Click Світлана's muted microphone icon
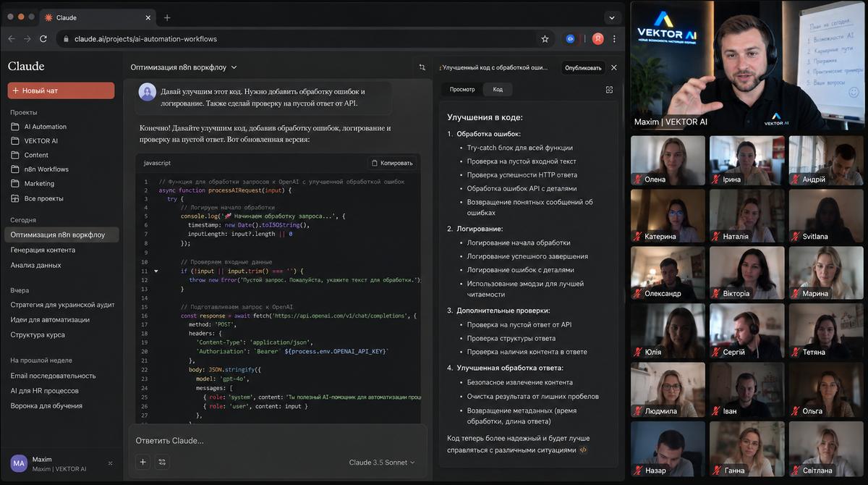The height and width of the screenshot is (485, 868). pyautogui.click(x=796, y=470)
